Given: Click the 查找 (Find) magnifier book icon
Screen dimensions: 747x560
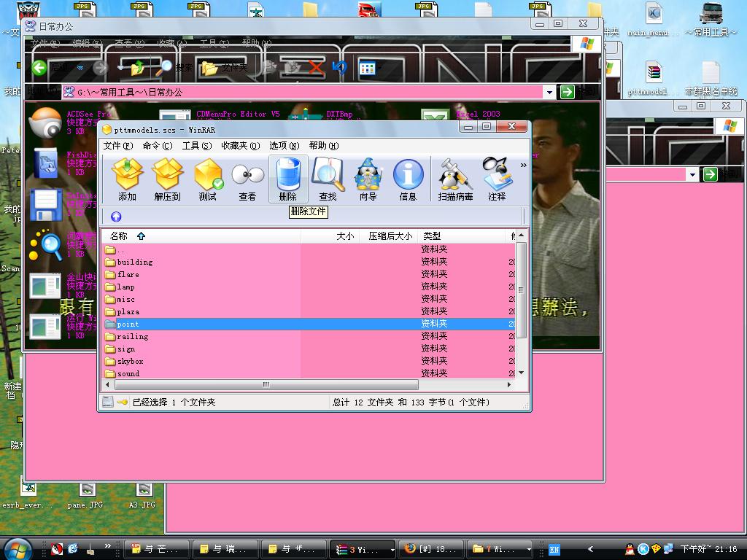Looking at the screenshot, I should pyautogui.click(x=328, y=179).
